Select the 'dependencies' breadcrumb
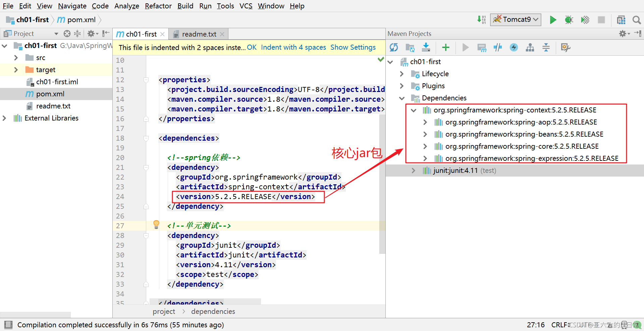Viewport: 644px width, 331px height. (213, 312)
